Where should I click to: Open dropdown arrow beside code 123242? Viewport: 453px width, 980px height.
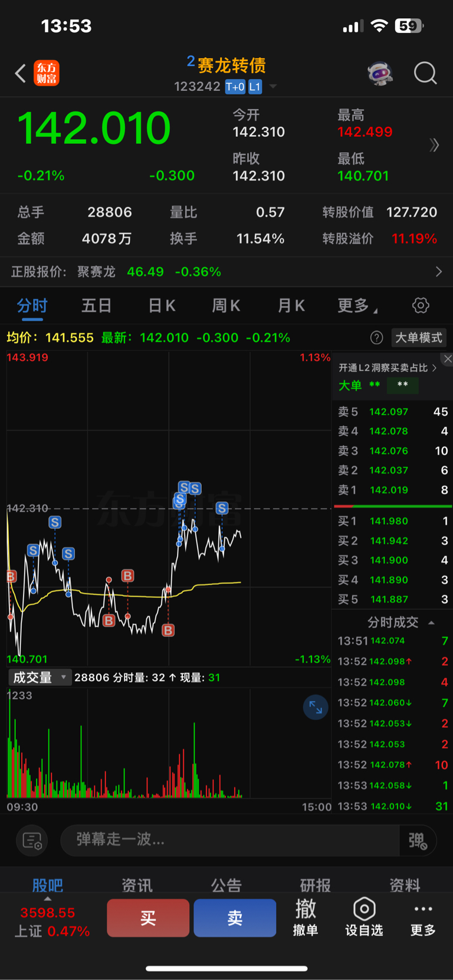273,87
